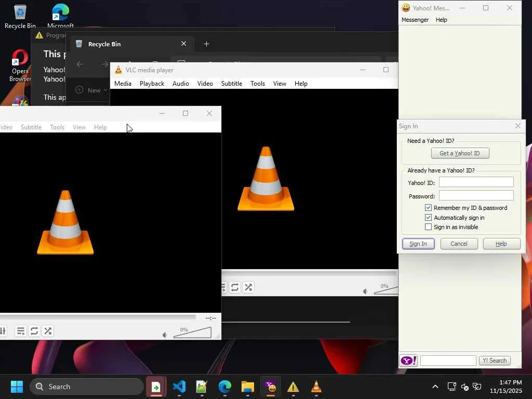Focus the Yahoo! ID input field
This screenshot has width=532, height=399.
[476, 182]
